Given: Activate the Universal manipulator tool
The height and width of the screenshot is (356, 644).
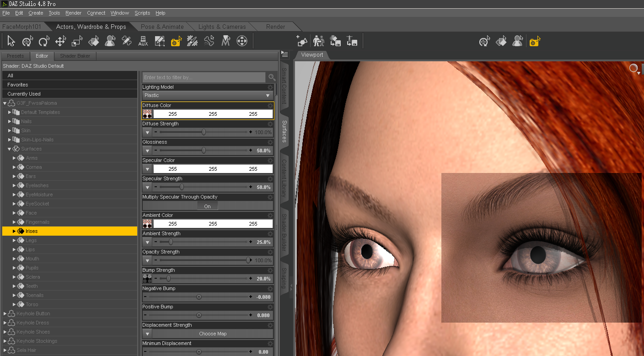Looking at the screenshot, I should tap(27, 41).
